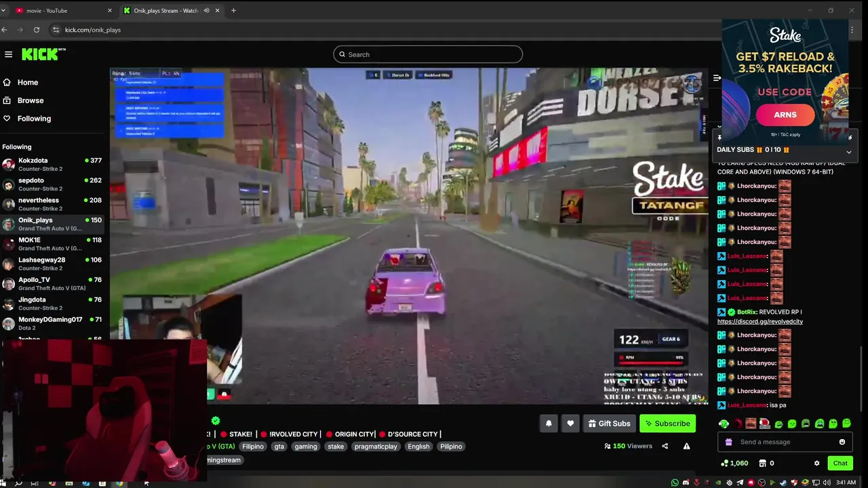The image size is (868, 488).
Task: Click the gta tag
Action: (279, 447)
